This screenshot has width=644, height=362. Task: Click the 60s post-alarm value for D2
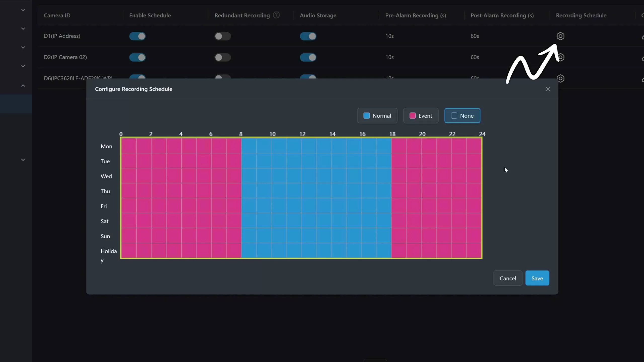[x=475, y=57]
